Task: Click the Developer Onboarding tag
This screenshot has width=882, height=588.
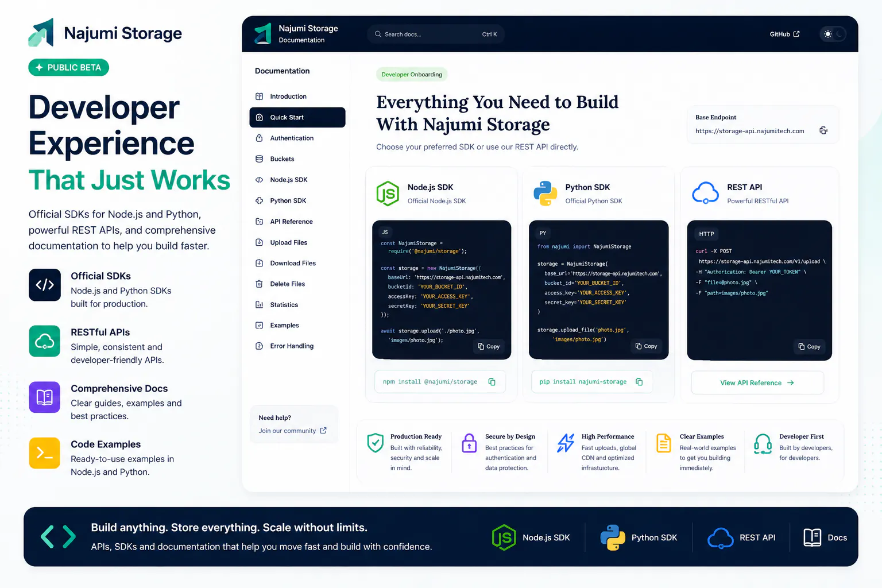Action: (412, 75)
